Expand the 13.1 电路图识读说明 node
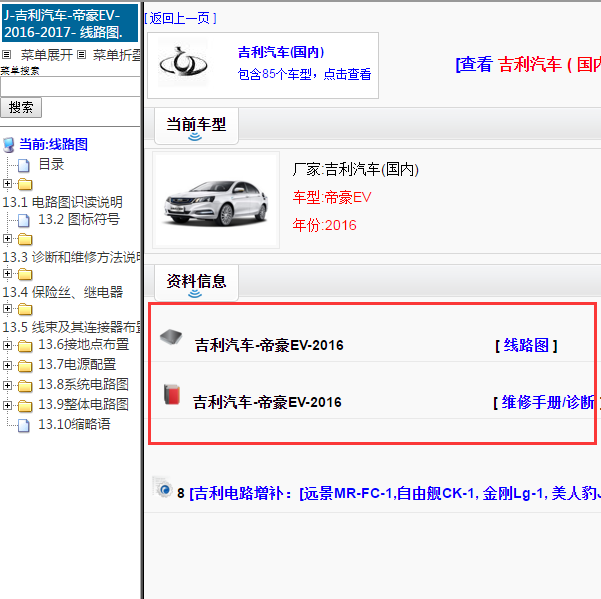The width and height of the screenshot is (601, 599). tap(7, 184)
